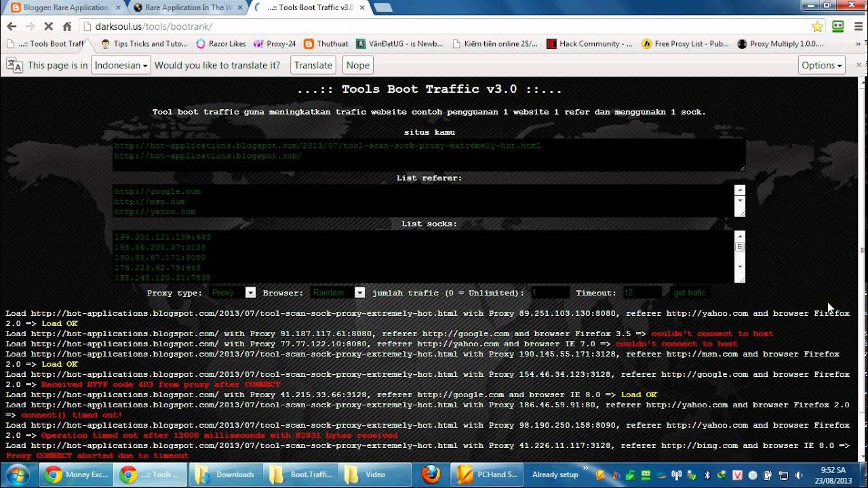Open the Indonesian language dropdown
This screenshot has height=488, width=868.
[x=121, y=65]
